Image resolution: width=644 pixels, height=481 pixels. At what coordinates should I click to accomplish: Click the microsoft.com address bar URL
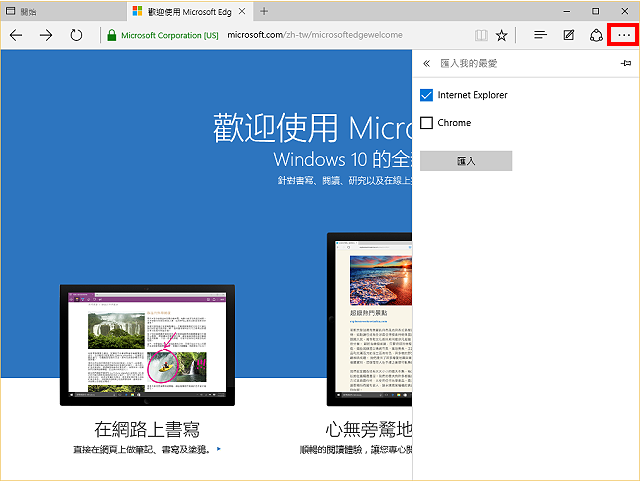[315, 35]
